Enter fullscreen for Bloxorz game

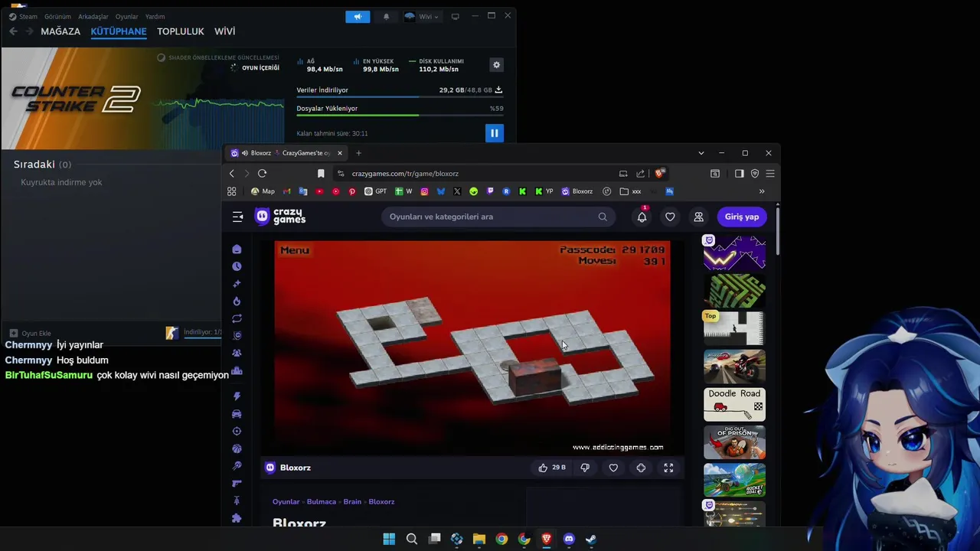tap(668, 468)
